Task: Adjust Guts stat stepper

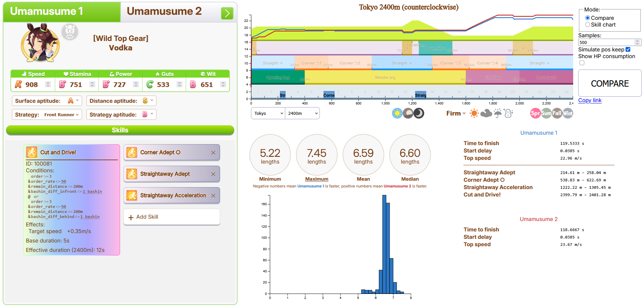Action: click(180, 84)
